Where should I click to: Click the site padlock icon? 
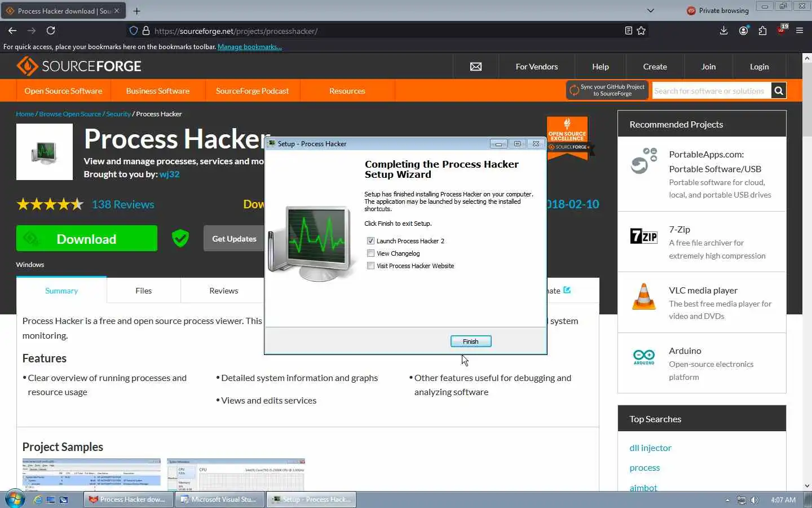(x=146, y=30)
